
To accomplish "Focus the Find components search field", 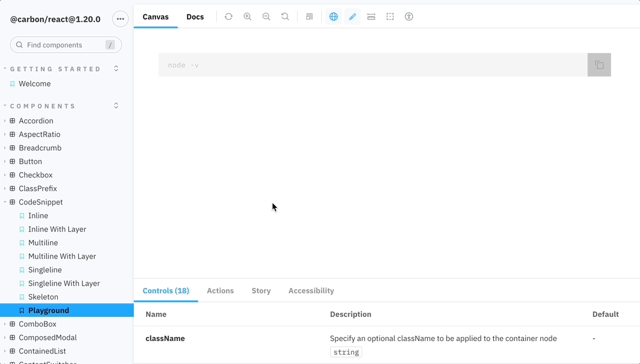I will [x=66, y=45].
